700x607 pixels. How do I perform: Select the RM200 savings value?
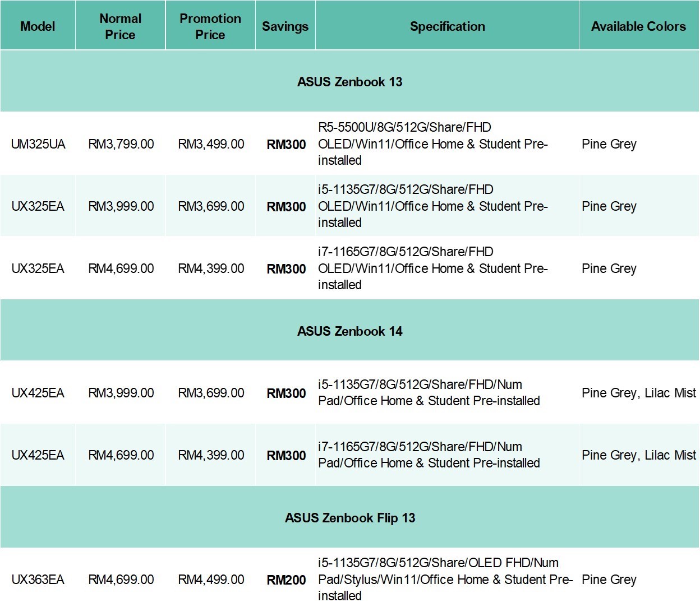pos(286,580)
